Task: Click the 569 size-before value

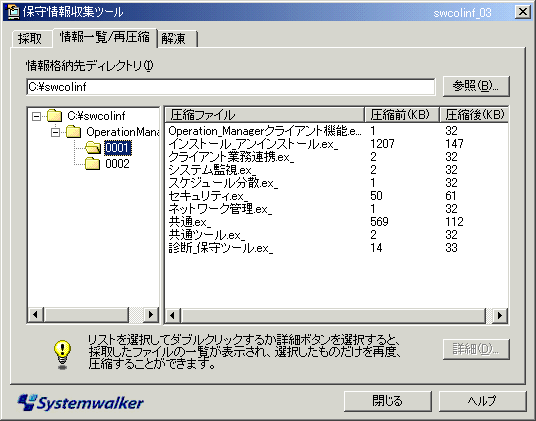Action: [379, 222]
